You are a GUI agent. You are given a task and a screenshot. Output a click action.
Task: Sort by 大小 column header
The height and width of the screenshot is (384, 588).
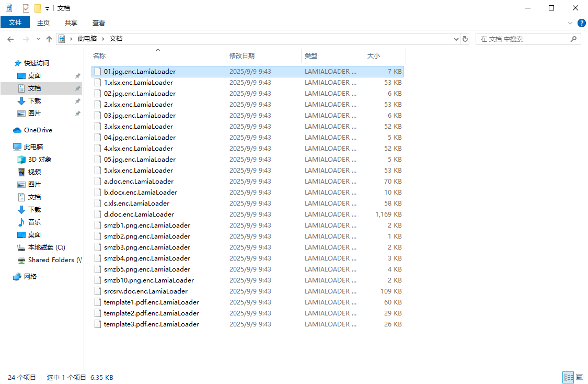(x=374, y=56)
